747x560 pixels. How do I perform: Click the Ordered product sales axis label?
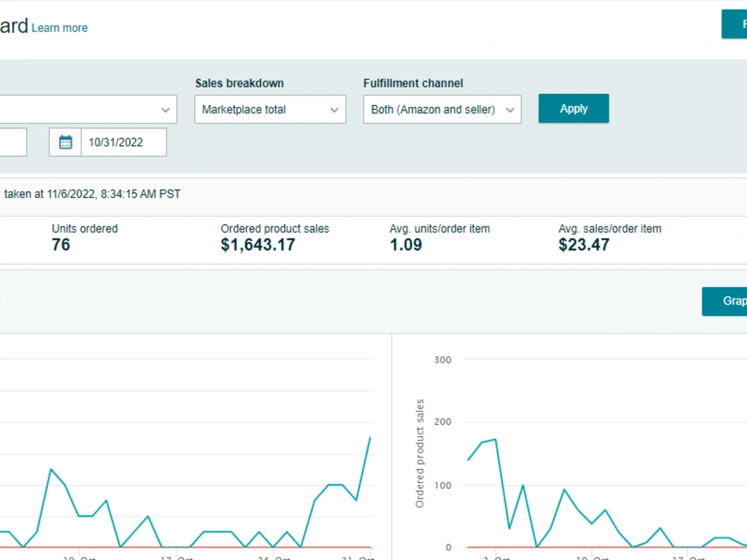click(419, 453)
